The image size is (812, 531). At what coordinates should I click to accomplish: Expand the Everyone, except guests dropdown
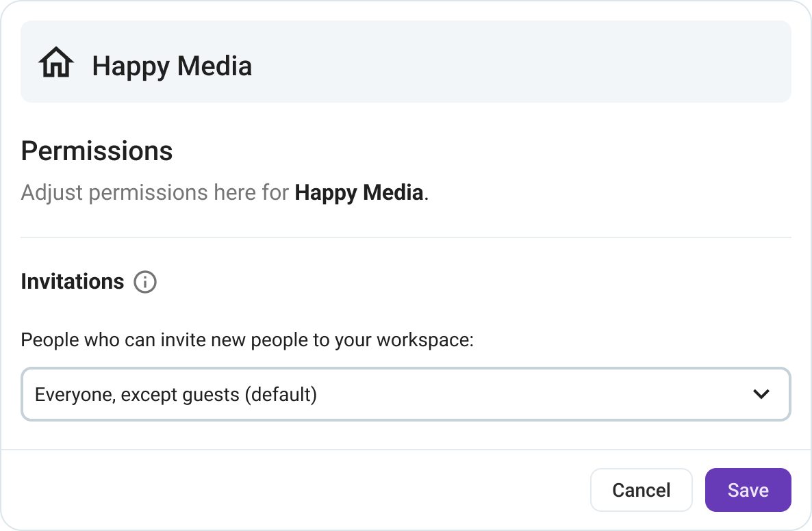click(405, 394)
